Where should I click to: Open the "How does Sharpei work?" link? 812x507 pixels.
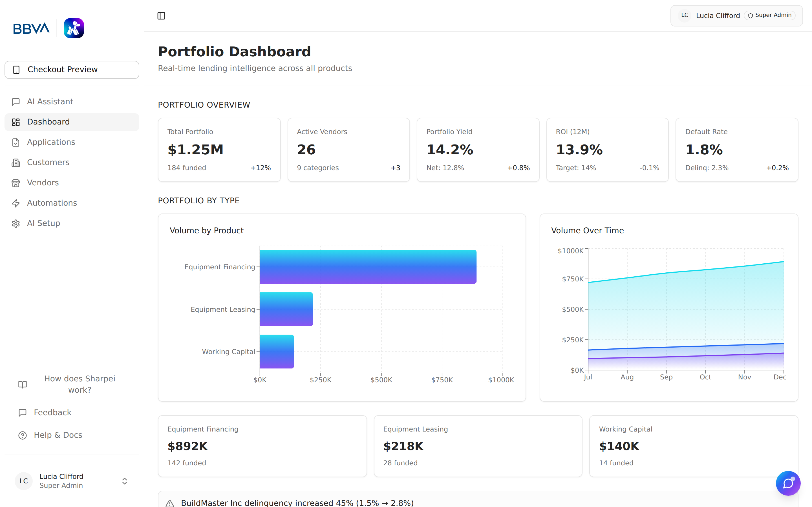pos(80,384)
